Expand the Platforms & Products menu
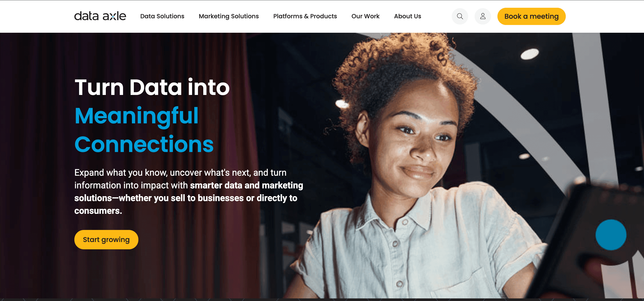The width and height of the screenshot is (644, 301). coord(305,16)
